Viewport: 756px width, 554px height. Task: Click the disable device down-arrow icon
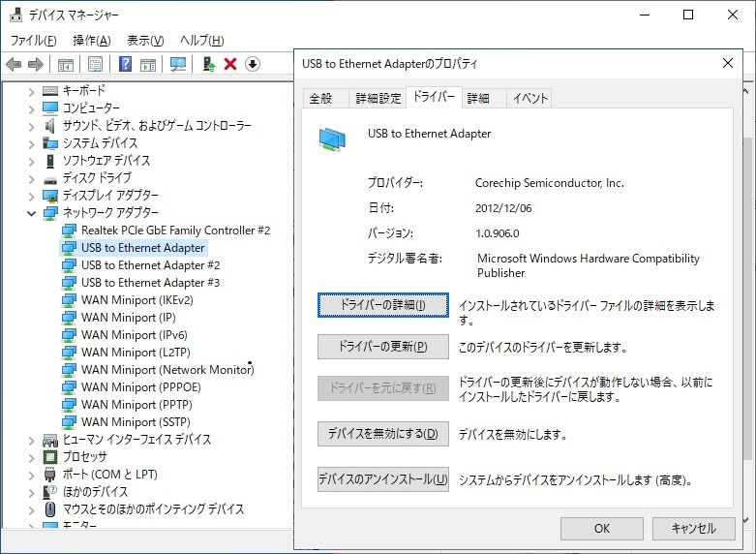(x=252, y=64)
